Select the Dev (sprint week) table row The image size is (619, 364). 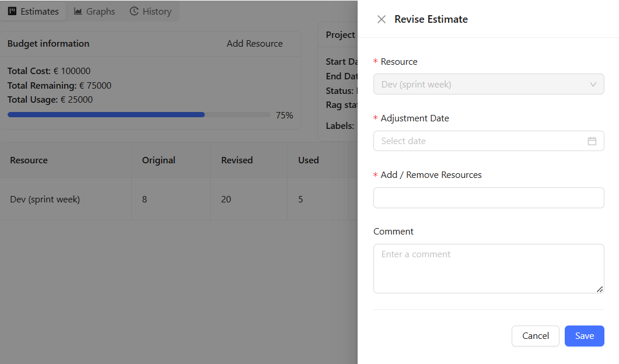click(x=45, y=199)
